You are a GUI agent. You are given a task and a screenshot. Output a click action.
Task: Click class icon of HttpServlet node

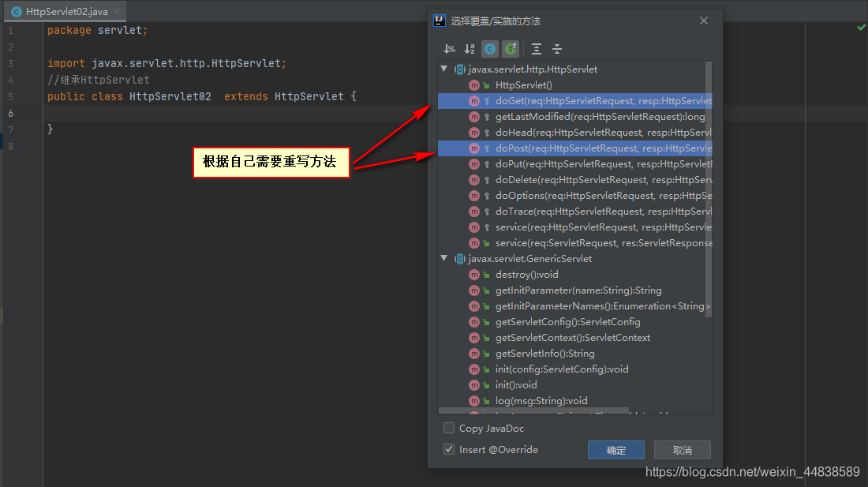click(x=459, y=69)
